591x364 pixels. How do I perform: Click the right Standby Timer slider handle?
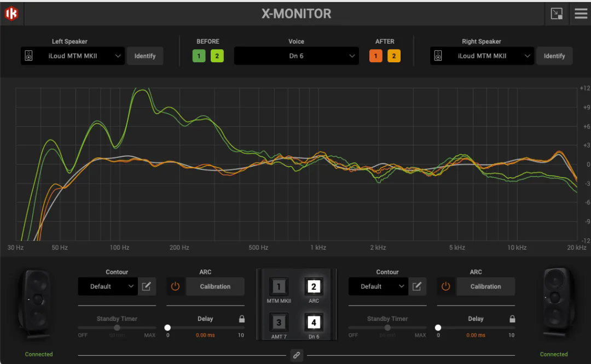(387, 327)
